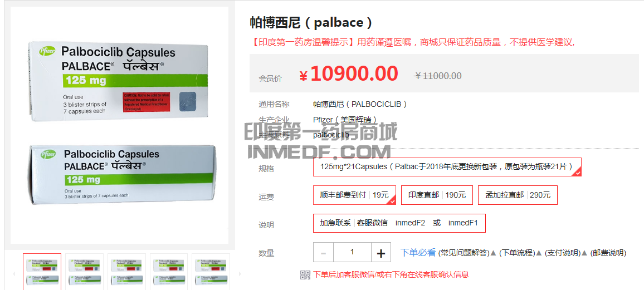Select the first product thumbnail
The height and width of the screenshot is (290, 644).
click(42, 272)
